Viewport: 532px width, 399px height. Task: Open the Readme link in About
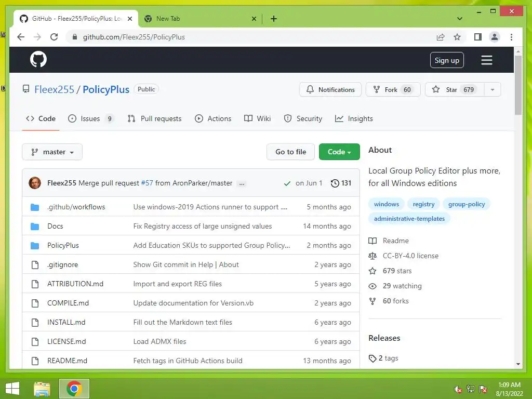389,241
